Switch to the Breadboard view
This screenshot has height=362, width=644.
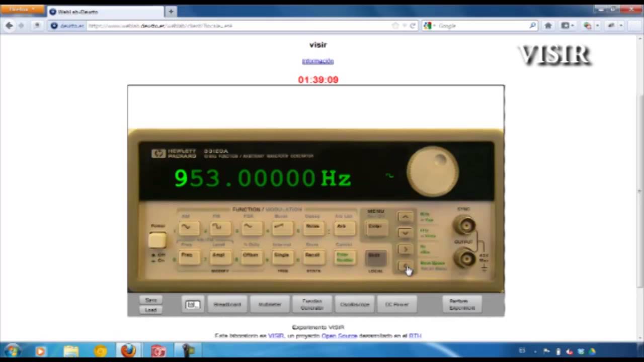tap(227, 305)
